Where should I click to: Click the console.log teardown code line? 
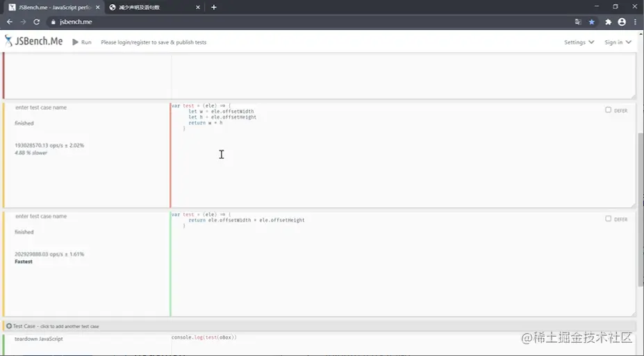point(204,337)
